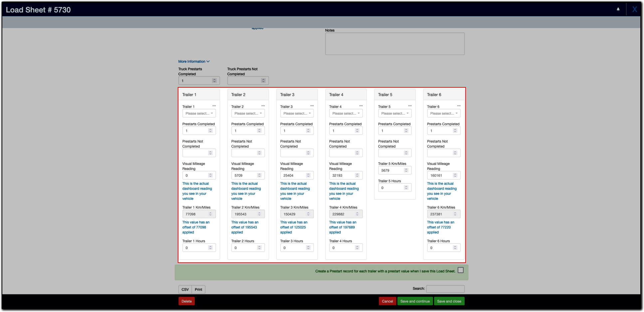Adjust the Trailer 6 Prestarts Completed stepper

click(455, 131)
